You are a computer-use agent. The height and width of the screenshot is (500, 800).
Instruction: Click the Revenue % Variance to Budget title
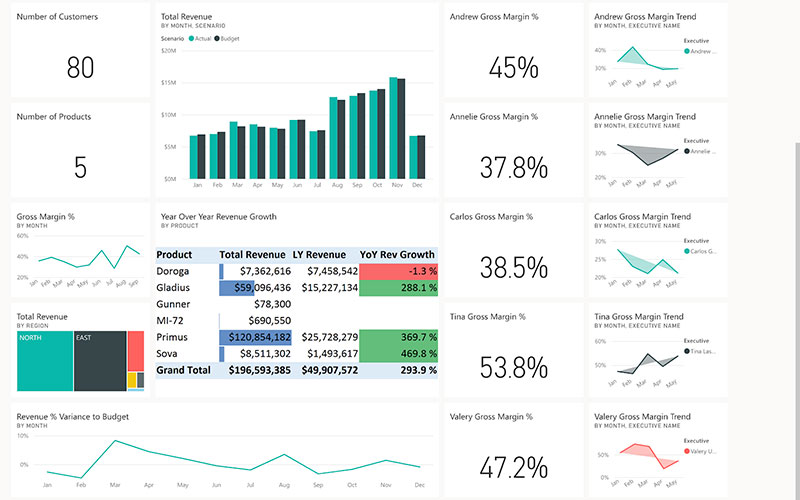(x=73, y=416)
